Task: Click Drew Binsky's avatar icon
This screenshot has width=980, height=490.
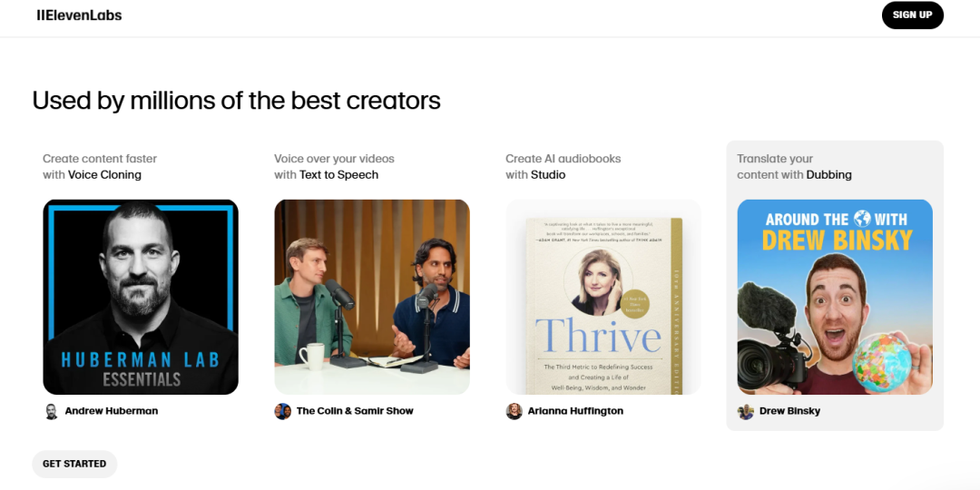Action: coord(746,411)
